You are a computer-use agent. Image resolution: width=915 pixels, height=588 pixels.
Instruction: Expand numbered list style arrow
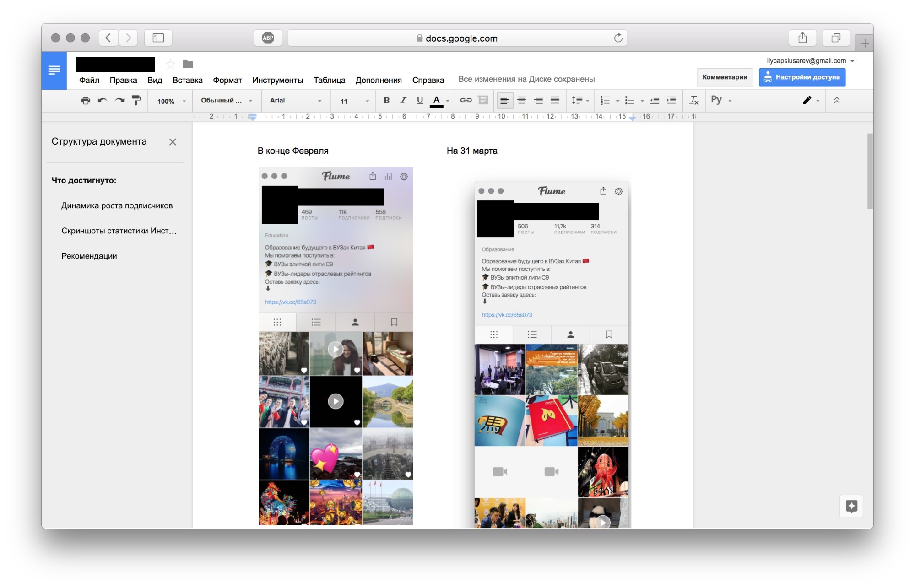point(617,101)
